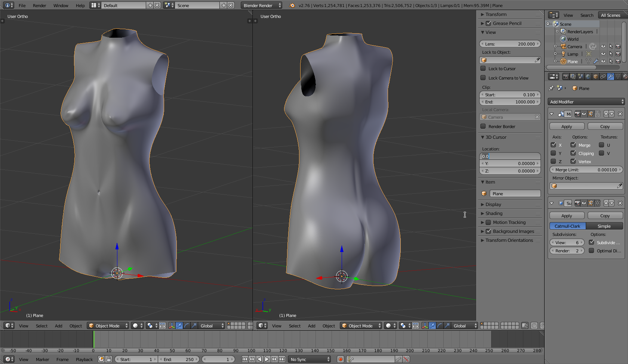Click the auto keyframe record button
Image resolution: width=628 pixels, height=364 pixels.
click(x=340, y=359)
